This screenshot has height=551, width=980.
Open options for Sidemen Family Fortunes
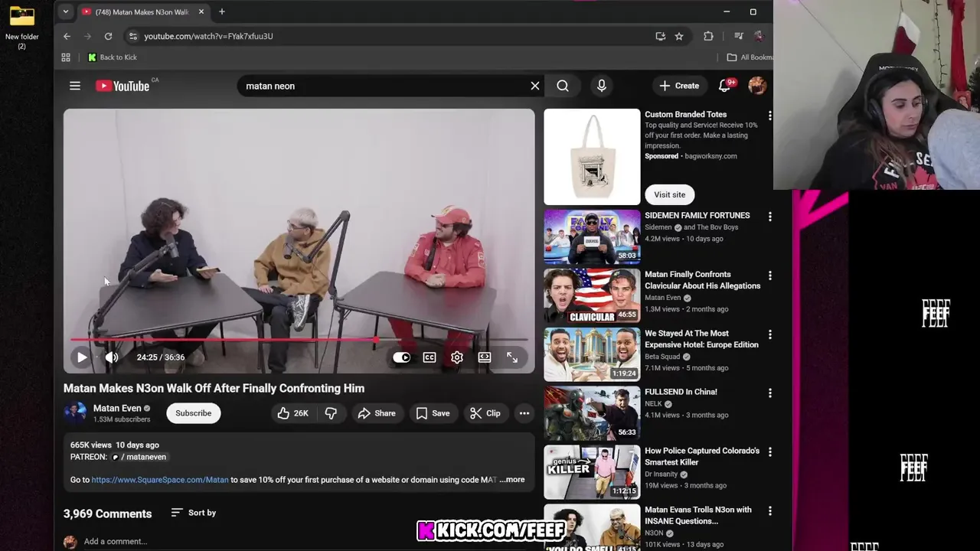(x=769, y=217)
